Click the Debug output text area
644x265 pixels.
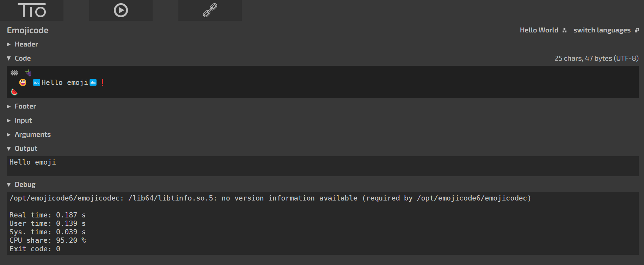tap(323, 223)
